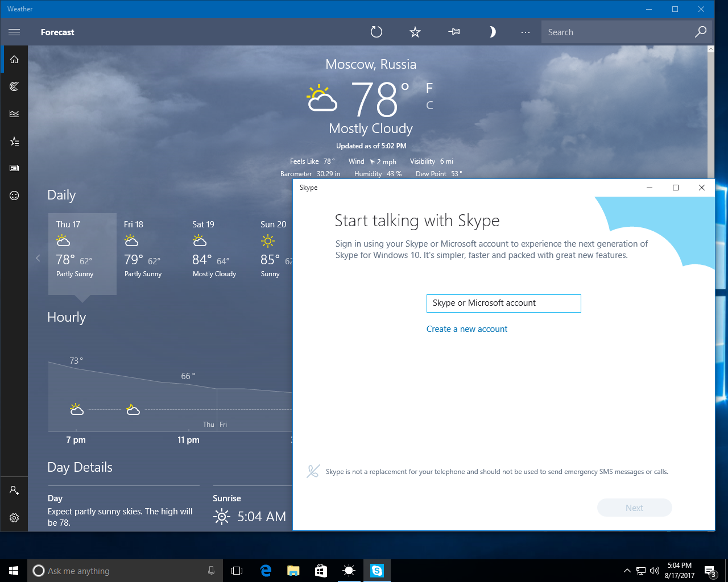Switch to Weather app on taskbar
This screenshot has height=582, width=728.
[349, 571]
